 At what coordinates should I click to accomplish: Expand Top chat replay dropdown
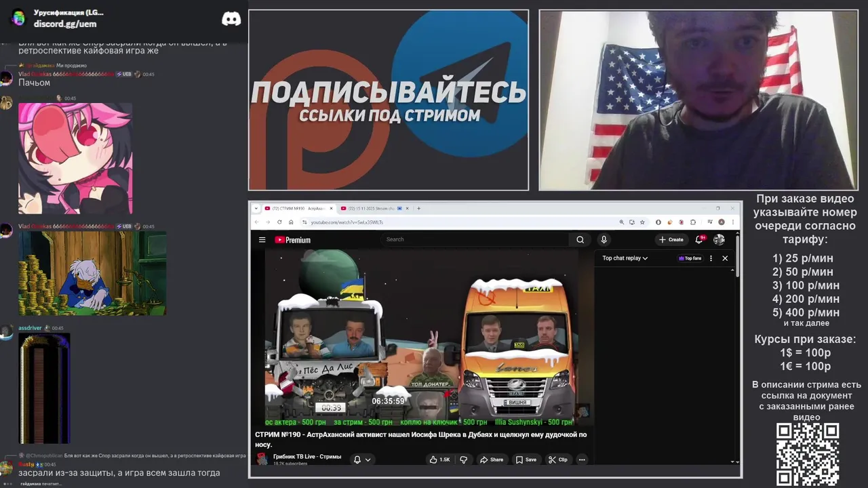click(x=625, y=258)
